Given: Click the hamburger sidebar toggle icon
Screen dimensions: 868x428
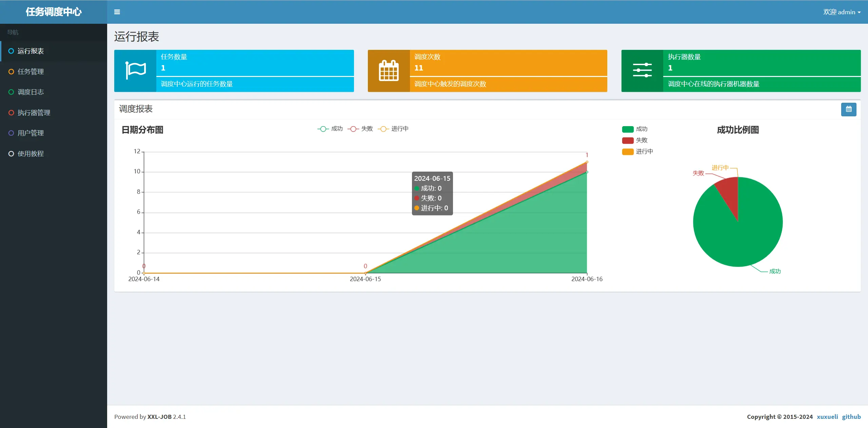Looking at the screenshot, I should (117, 12).
